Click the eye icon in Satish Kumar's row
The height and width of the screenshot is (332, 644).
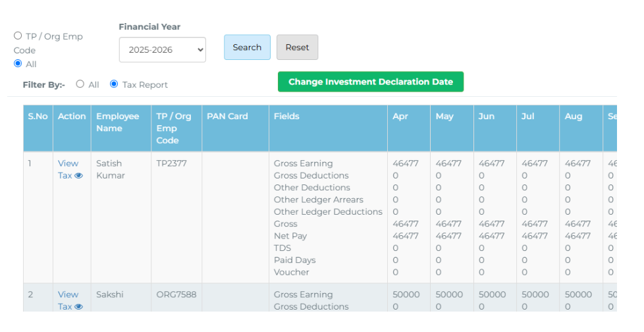pyautogui.click(x=79, y=176)
